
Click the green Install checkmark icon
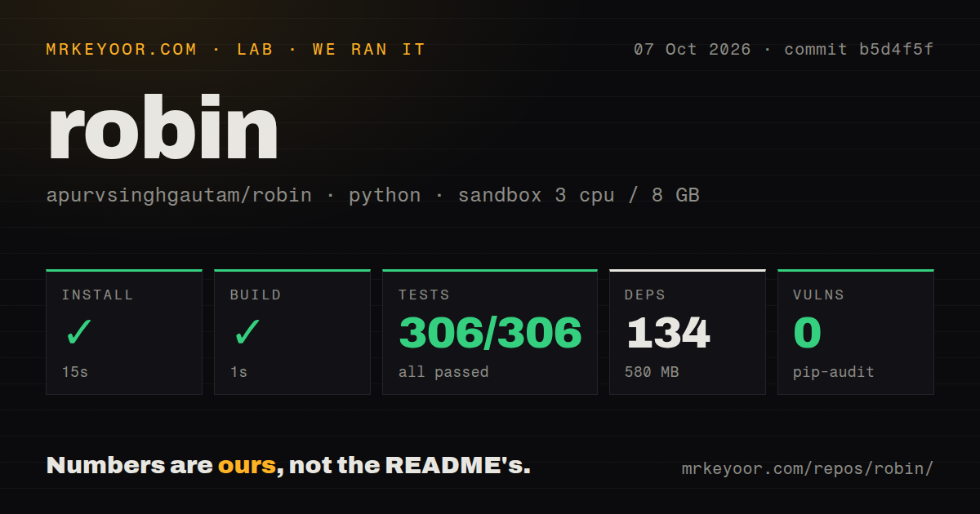79,333
